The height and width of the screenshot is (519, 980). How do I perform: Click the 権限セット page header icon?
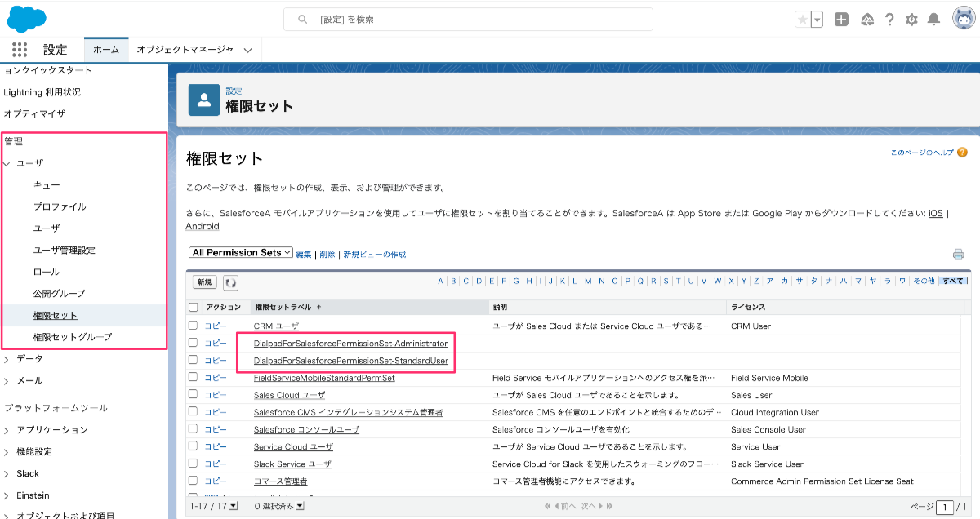pos(204,100)
